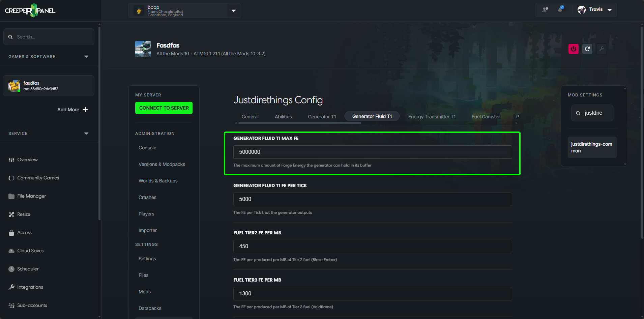Screen dimensions: 644x319
Task: Open the Crashes page
Action: click(147, 197)
